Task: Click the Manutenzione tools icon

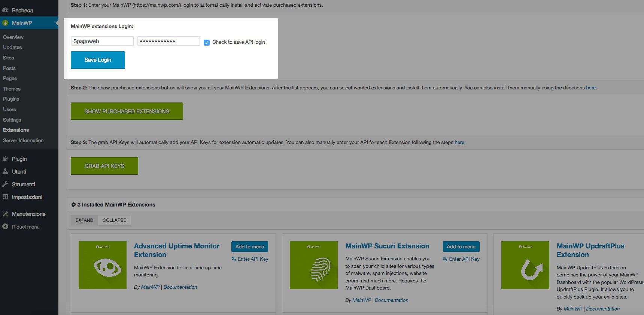Action: click(x=5, y=214)
